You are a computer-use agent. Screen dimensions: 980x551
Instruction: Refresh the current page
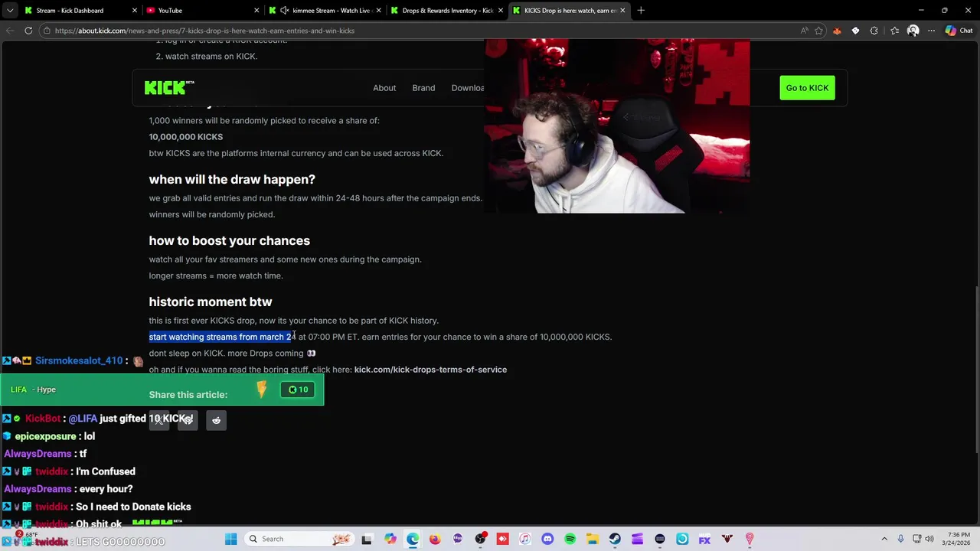(28, 31)
